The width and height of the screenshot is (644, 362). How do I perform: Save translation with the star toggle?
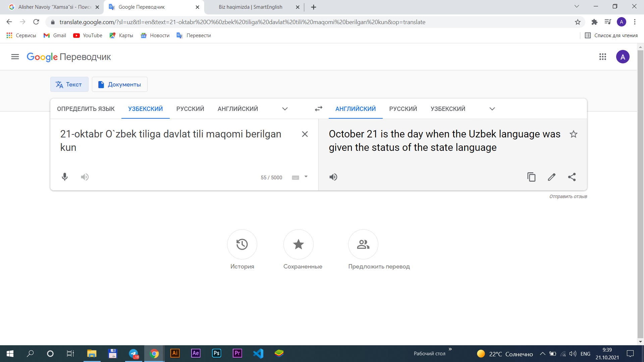click(574, 134)
